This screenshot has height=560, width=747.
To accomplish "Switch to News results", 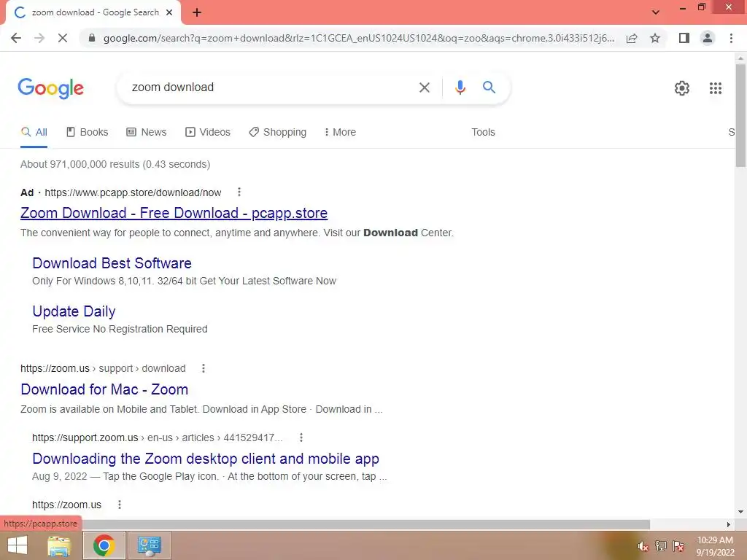I will pyautogui.click(x=146, y=133).
